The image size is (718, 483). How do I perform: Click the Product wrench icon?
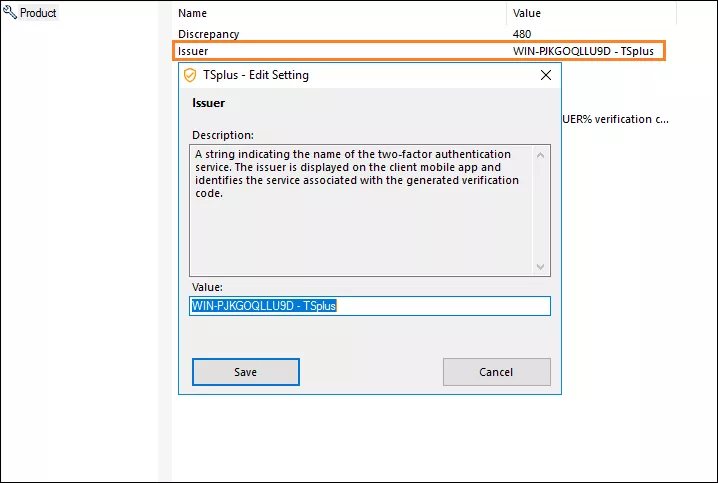(x=10, y=12)
